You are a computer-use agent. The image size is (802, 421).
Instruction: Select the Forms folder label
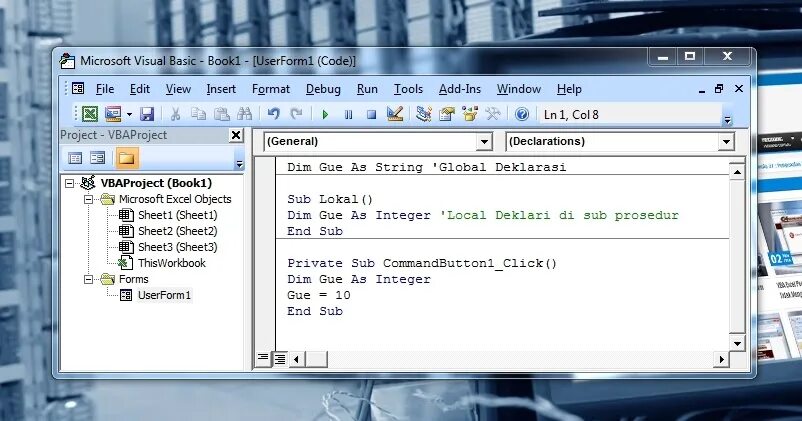pos(133,279)
